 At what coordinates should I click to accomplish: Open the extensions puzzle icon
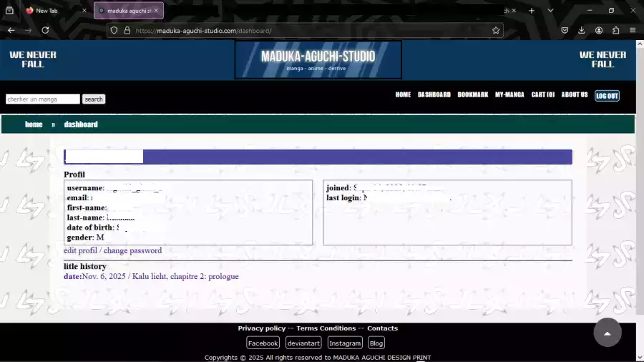pos(615,30)
